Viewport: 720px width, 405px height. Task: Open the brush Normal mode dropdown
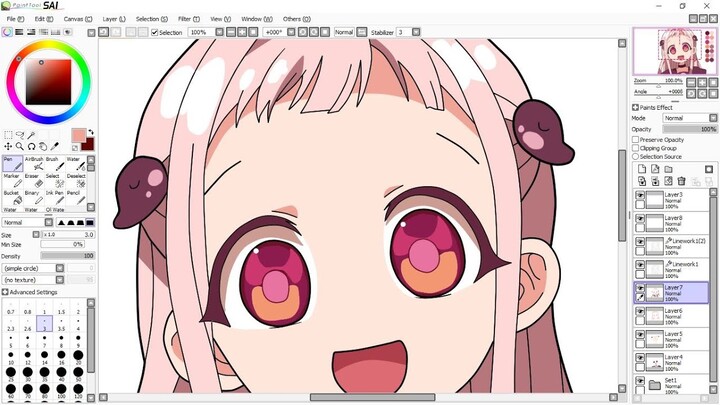click(49, 222)
